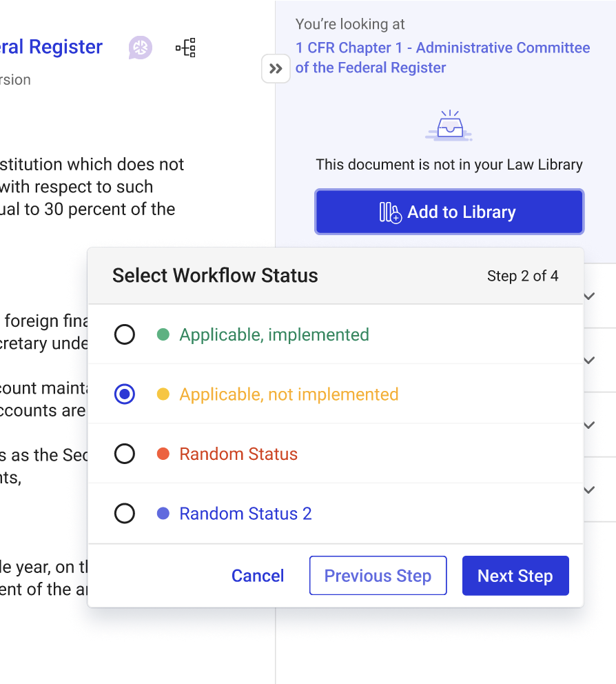The width and height of the screenshot is (616, 684).
Task: Expand the fourth sidebar section chevron
Action: pos(589,490)
